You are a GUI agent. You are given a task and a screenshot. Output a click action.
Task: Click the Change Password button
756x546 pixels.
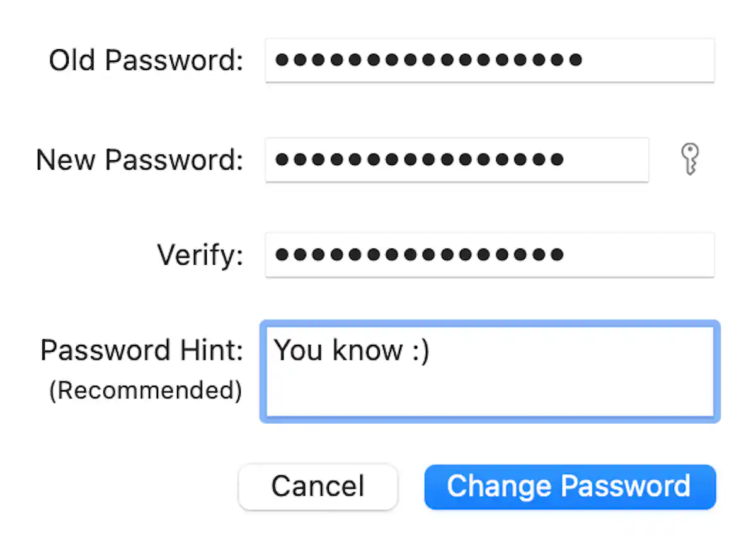pyautogui.click(x=569, y=486)
